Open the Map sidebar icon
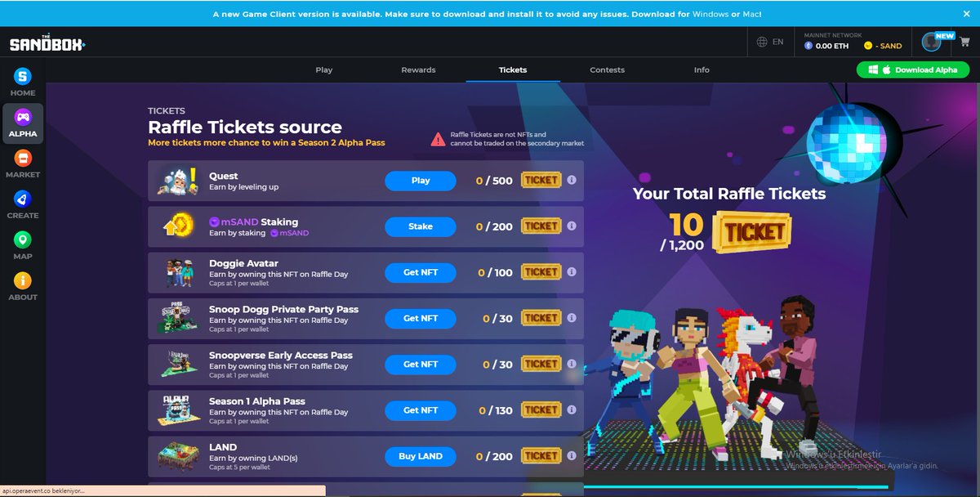 coord(23,246)
